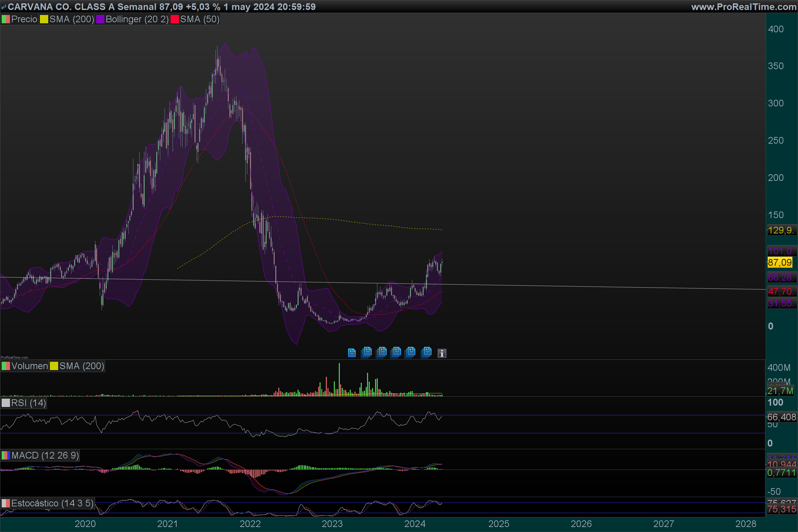The width and height of the screenshot is (798, 532).
Task: Click the RSI (14) indicator label
Action: pos(29,403)
